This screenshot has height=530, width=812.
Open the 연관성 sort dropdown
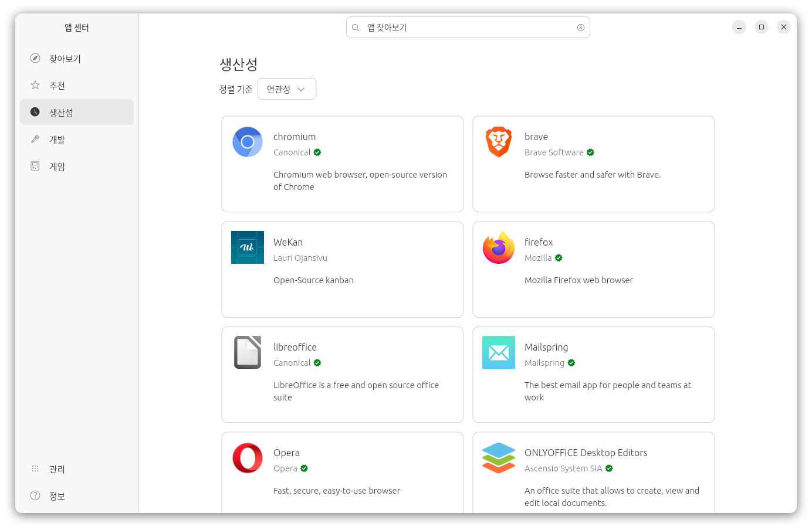coord(287,89)
